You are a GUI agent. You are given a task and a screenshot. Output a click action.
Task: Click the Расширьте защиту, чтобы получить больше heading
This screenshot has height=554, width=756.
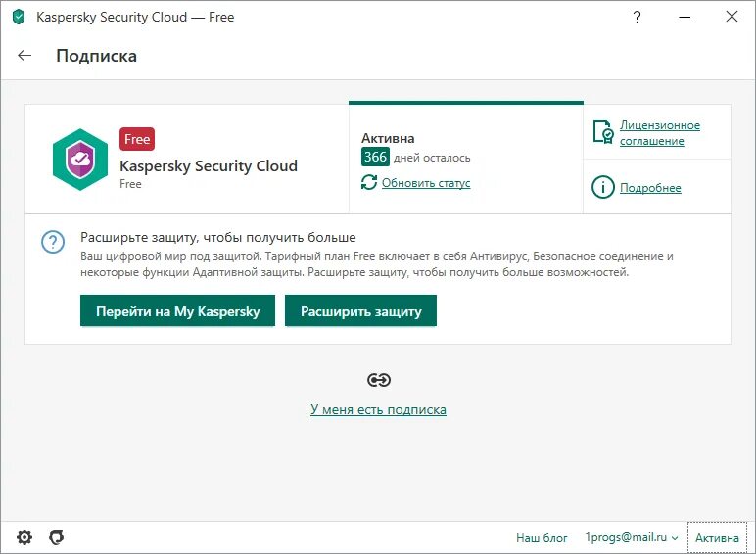pyautogui.click(x=218, y=238)
